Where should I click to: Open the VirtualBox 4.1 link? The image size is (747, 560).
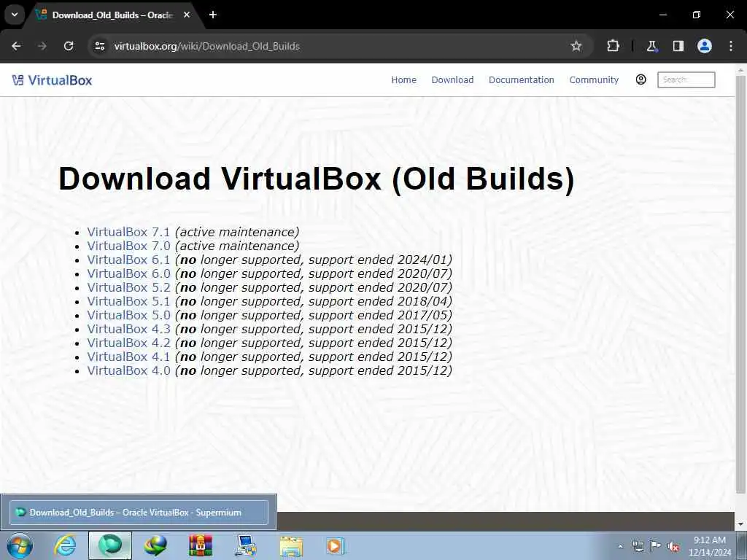coord(128,356)
